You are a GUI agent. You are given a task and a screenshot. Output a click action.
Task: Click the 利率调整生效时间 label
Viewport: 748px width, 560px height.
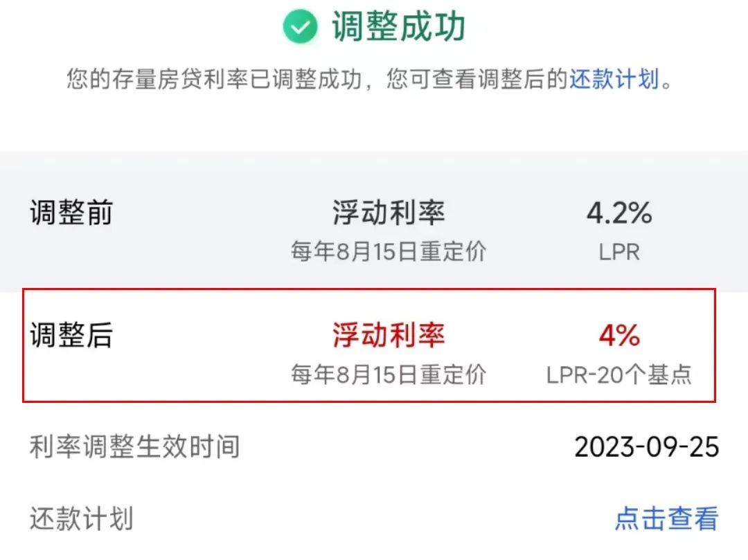[x=134, y=447]
